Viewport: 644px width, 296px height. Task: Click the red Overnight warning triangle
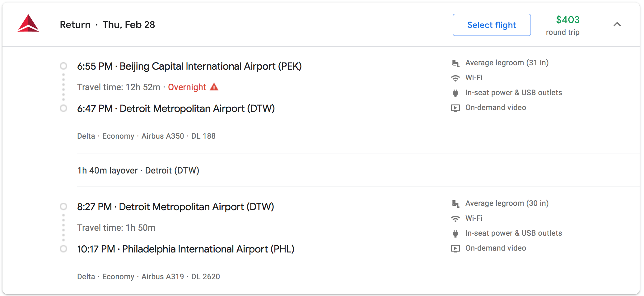tap(214, 87)
